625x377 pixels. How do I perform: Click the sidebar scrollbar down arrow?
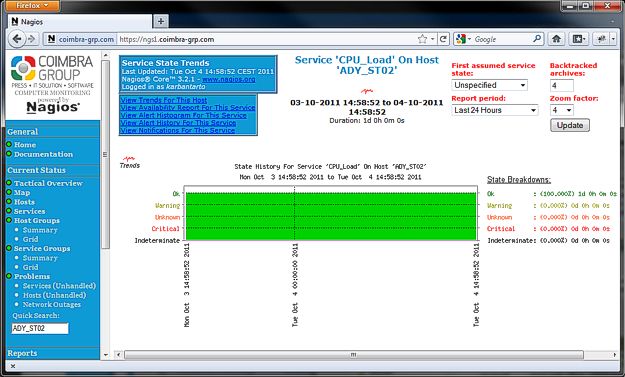tap(105, 354)
